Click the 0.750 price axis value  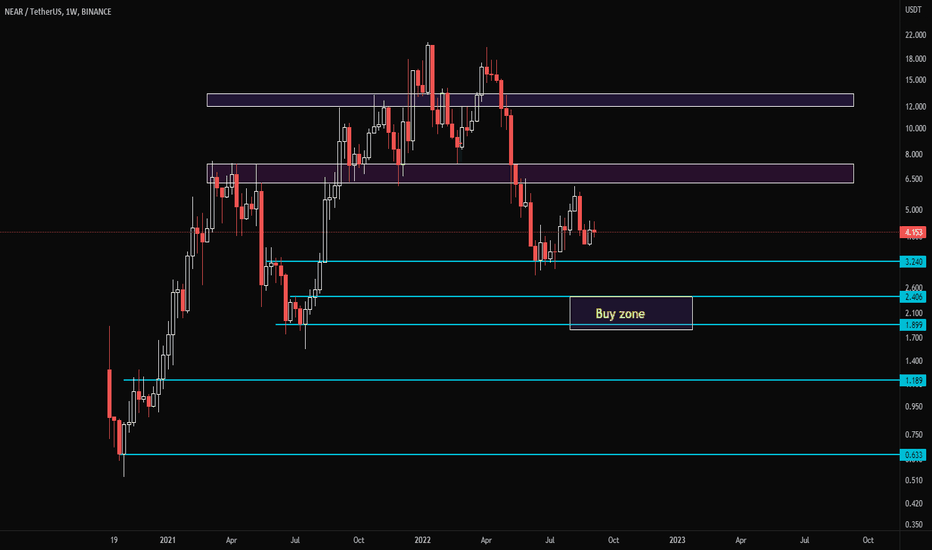click(x=914, y=435)
